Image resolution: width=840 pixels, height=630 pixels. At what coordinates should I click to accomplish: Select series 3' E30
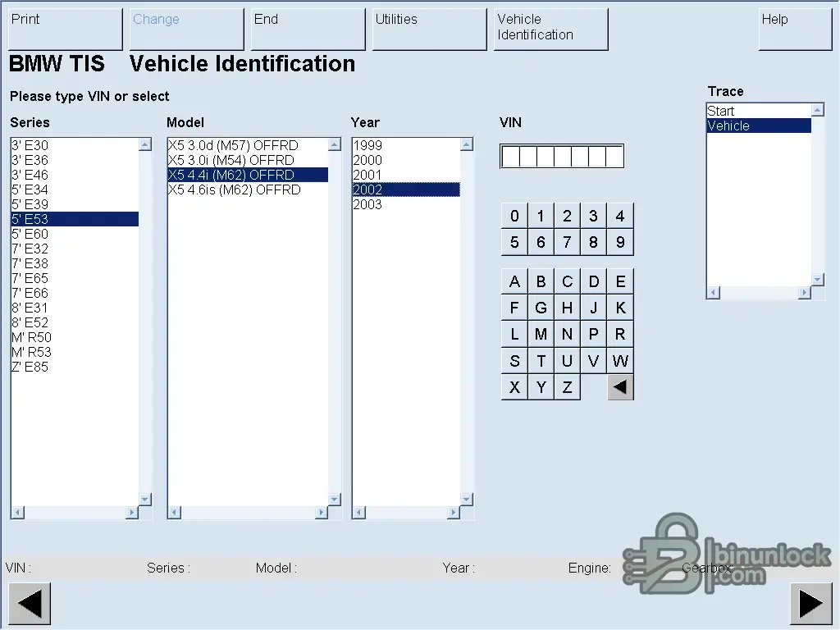click(75, 145)
